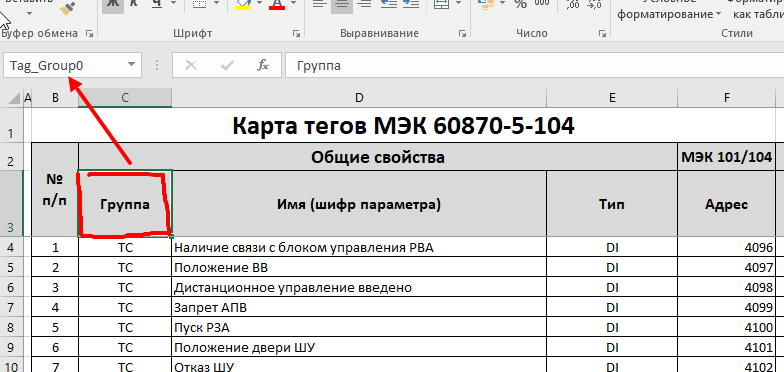Increase the indent
This screenshot has height=372, width=784.
(411, 4)
